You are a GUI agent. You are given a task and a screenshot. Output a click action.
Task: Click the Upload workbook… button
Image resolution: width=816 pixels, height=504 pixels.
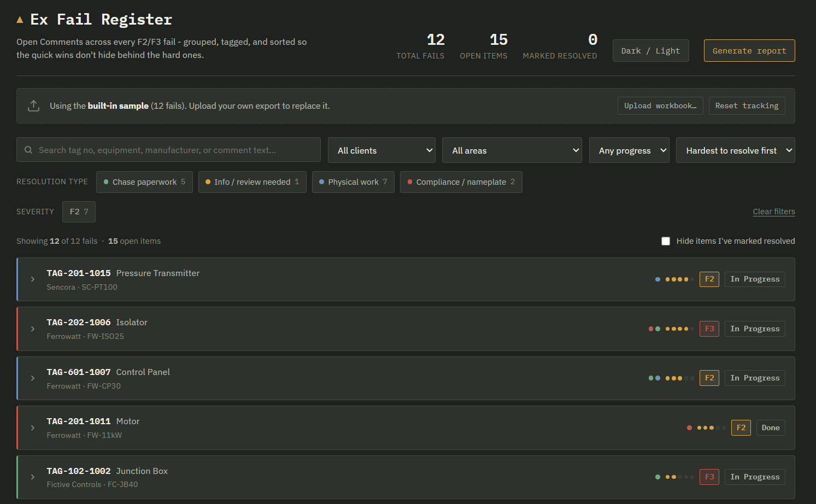tap(660, 106)
